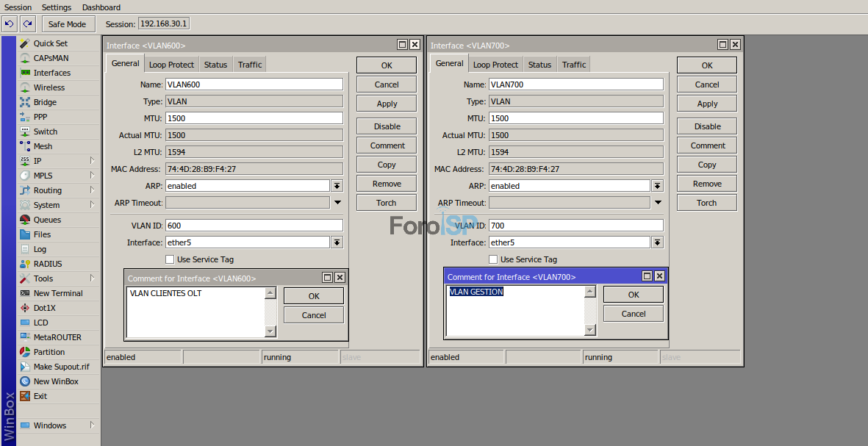
Task: Open the Queues section
Action: pyautogui.click(x=45, y=220)
